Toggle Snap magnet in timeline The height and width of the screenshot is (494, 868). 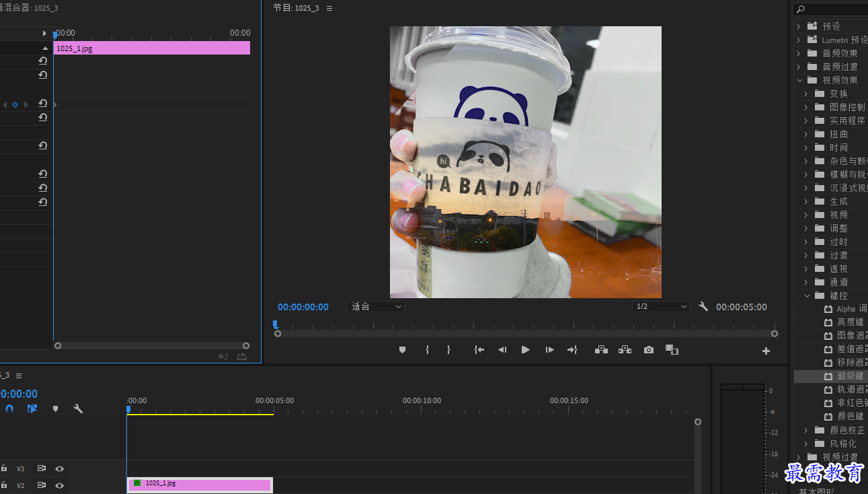pos(9,409)
